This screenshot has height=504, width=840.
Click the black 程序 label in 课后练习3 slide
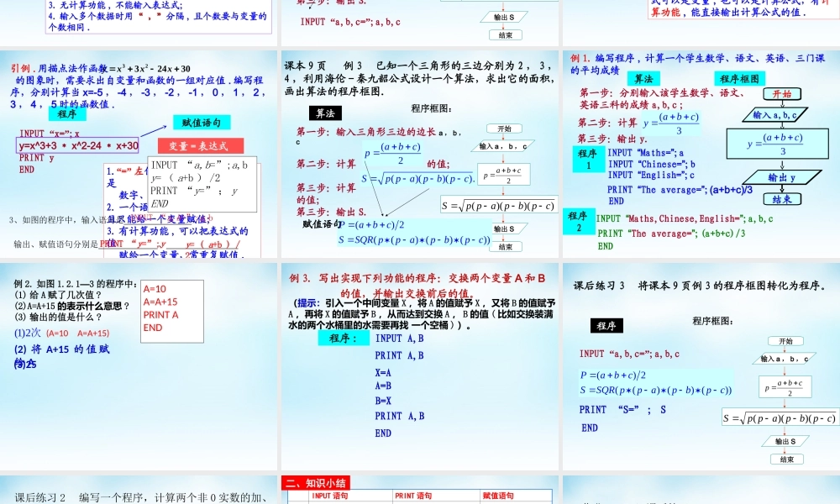606,326
